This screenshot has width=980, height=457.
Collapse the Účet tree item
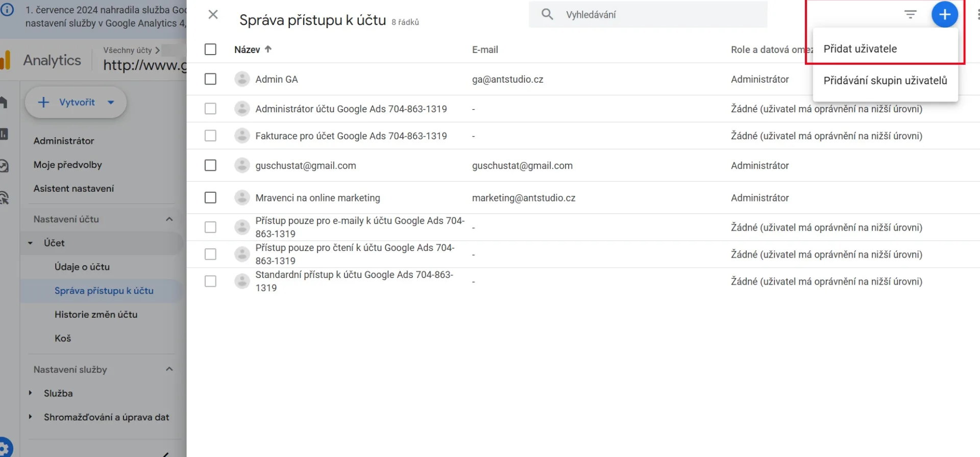30,243
